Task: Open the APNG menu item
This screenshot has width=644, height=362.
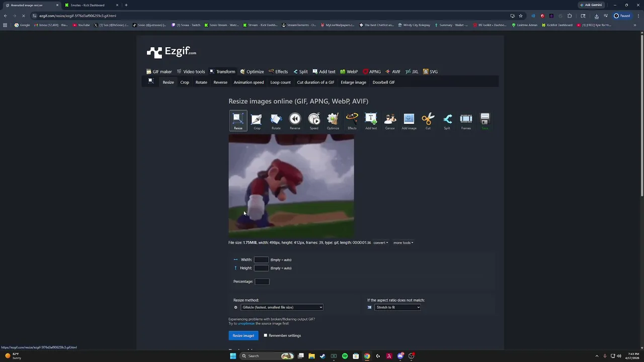Action: [372, 71]
